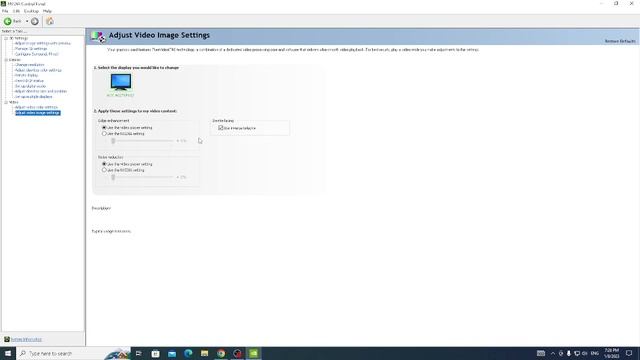This screenshot has height=360, width=640.
Task: Click Restore Defaults link
Action: tap(620, 41)
